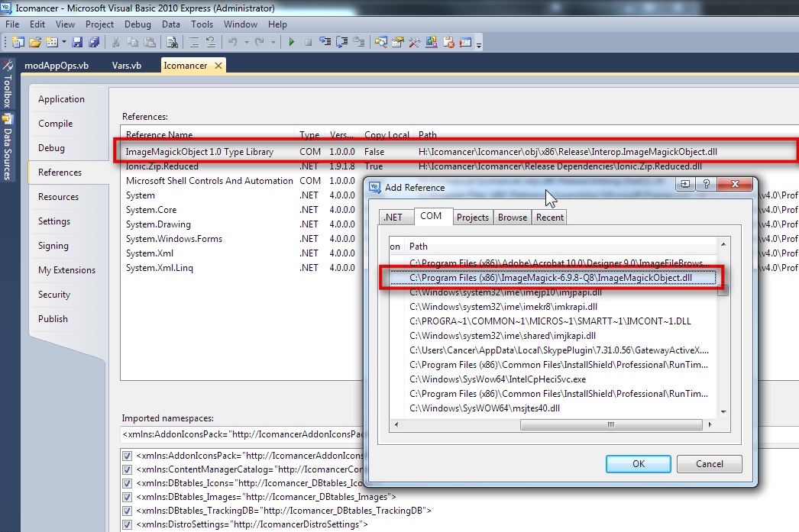This screenshot has width=799, height=532.
Task: Open Solution Explorer from the toolbar
Action: pyautogui.click(x=380, y=42)
